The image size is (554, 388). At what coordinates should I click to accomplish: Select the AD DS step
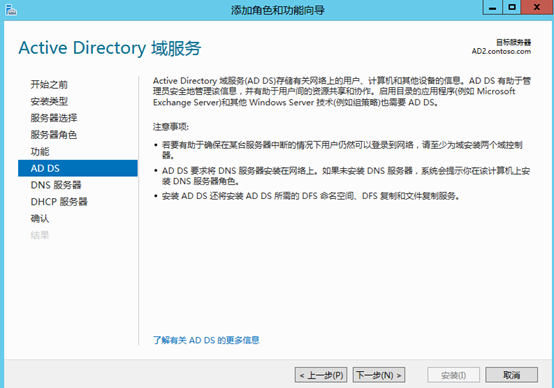[x=78, y=168]
